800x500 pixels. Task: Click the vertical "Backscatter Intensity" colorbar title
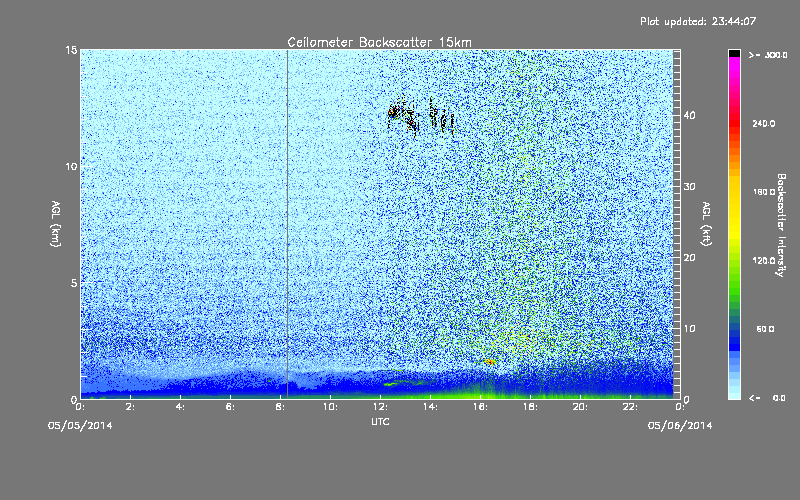coord(781,225)
